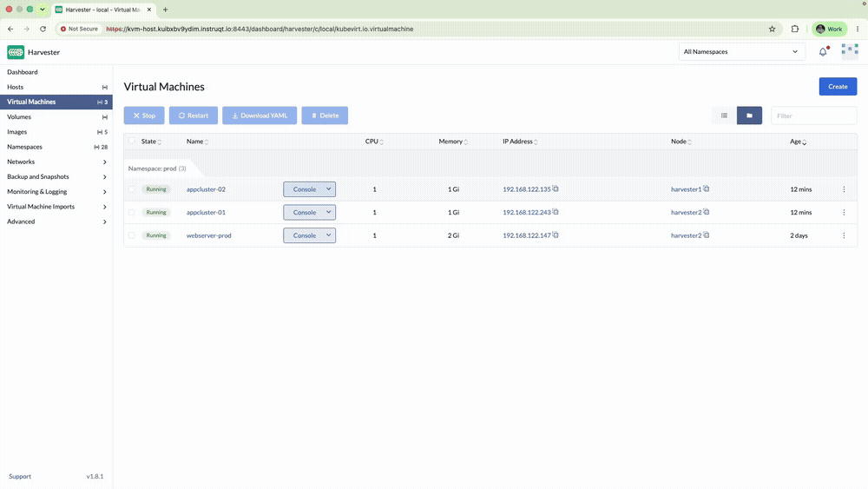The image size is (868, 489).
Task: Click the Not Secure site info badge
Action: (79, 29)
